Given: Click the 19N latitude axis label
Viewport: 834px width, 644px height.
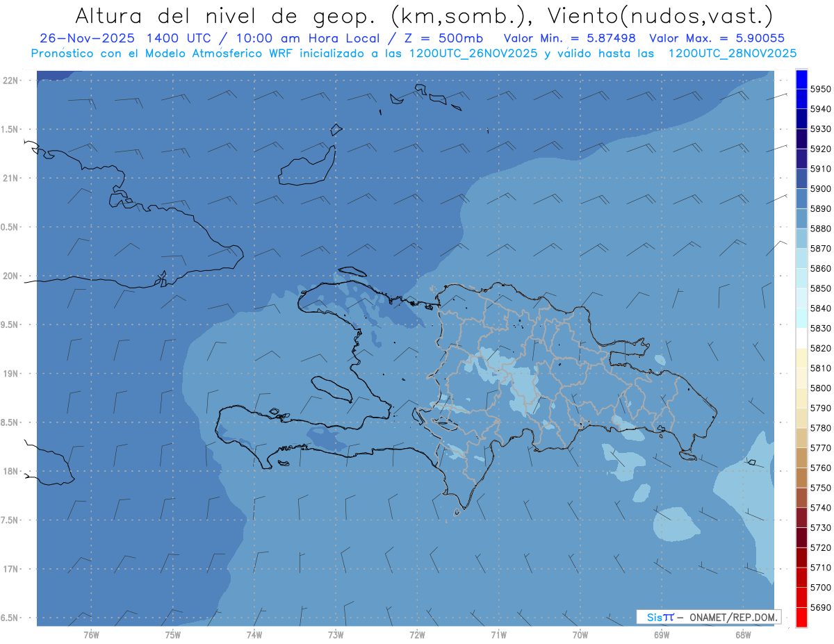Looking at the screenshot, I should (10, 373).
